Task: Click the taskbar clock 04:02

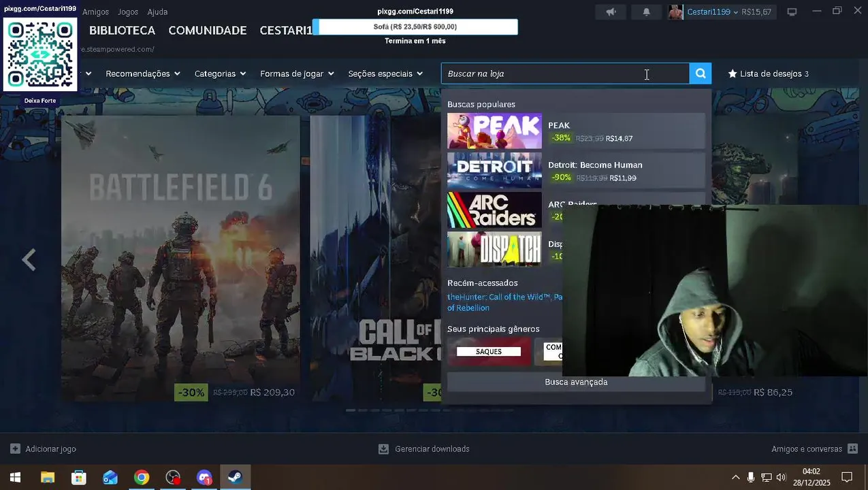Action: point(811,471)
